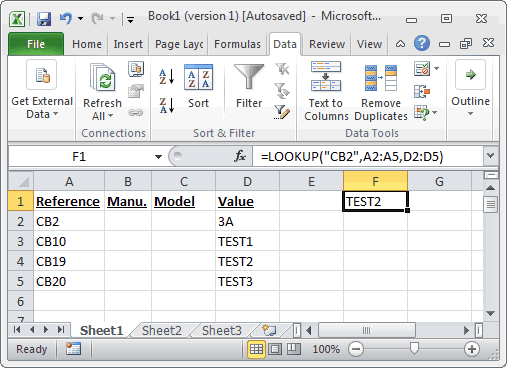Click Remove Duplicates button
The height and width of the screenshot is (368, 507).
(381, 92)
